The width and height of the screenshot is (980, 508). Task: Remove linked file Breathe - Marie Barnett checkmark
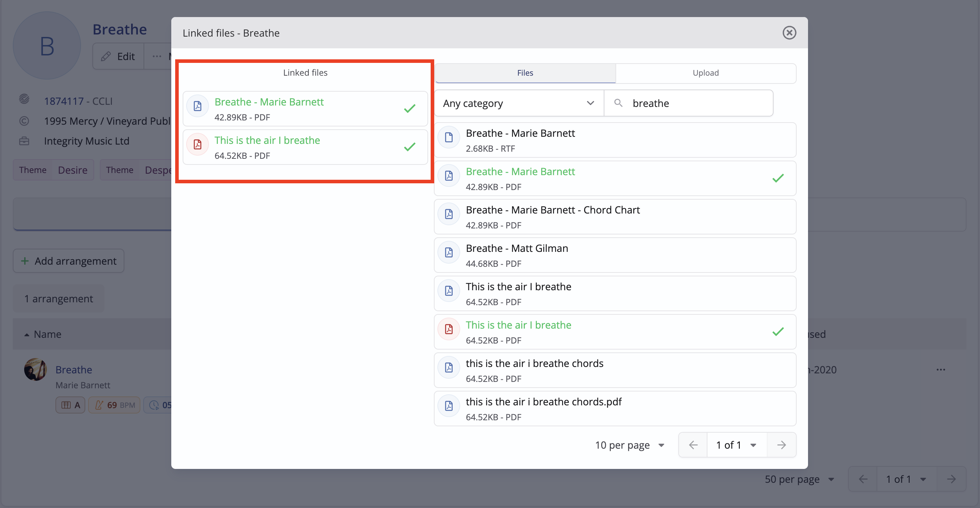point(409,109)
